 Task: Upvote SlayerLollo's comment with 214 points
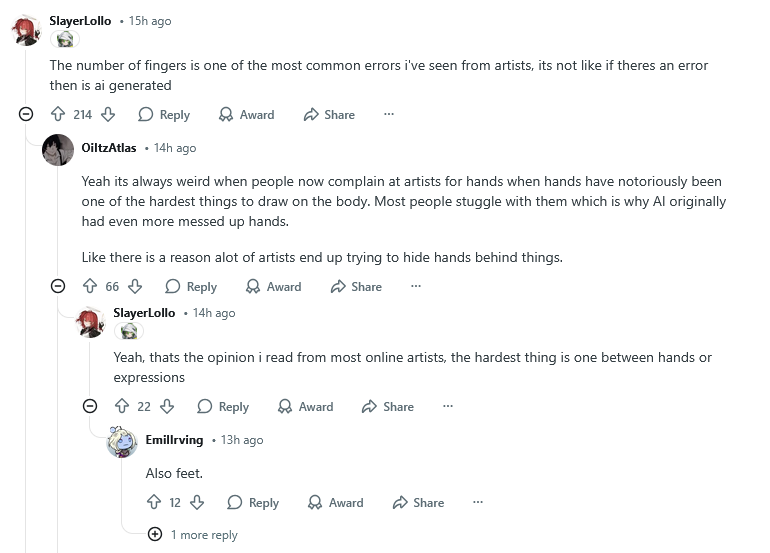57,115
